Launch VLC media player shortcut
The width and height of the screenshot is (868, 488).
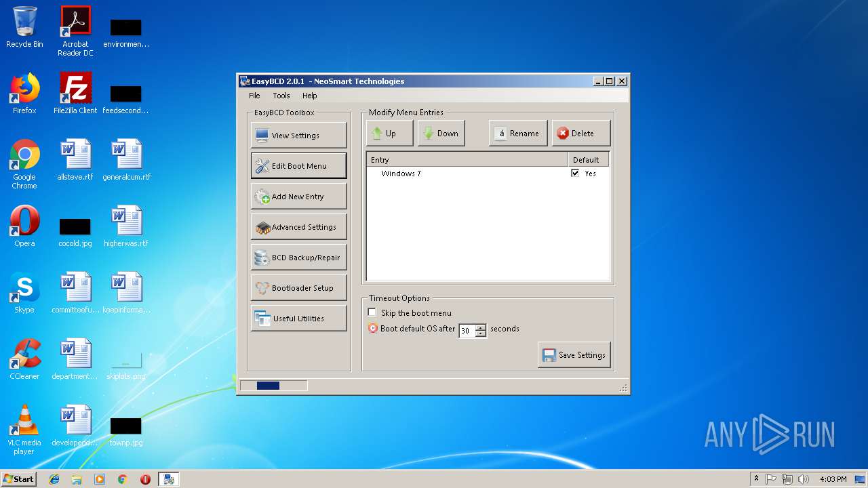pos(24,430)
